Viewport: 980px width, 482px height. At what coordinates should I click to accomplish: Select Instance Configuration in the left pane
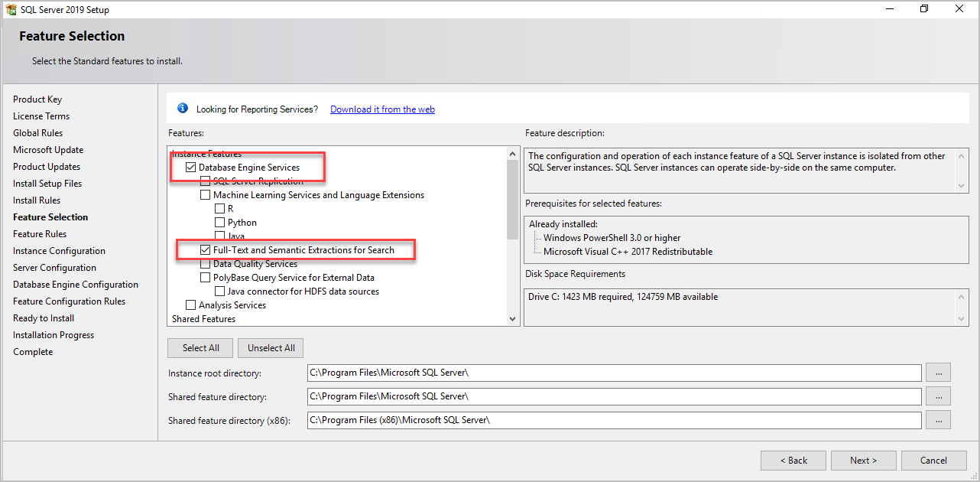pyautogui.click(x=59, y=250)
